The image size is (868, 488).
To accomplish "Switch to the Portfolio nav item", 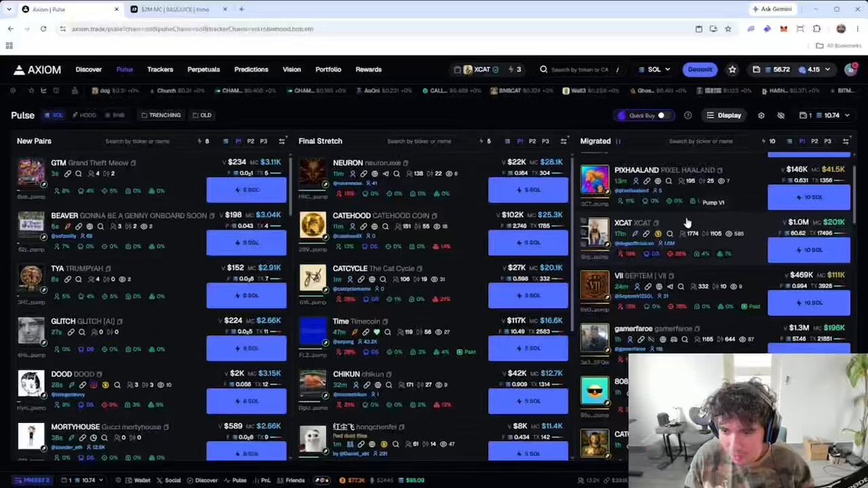I will (x=328, y=70).
